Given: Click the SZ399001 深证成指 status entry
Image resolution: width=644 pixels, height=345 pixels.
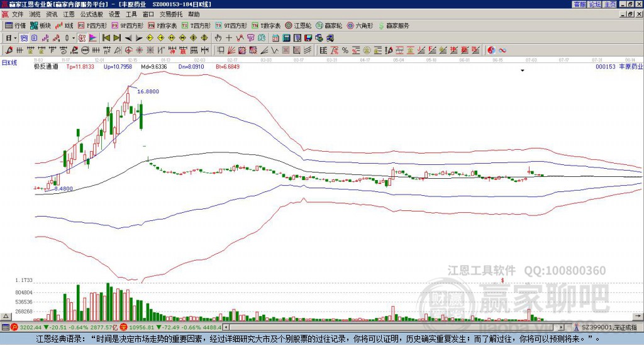Looking at the screenshot, I should tap(610, 327).
